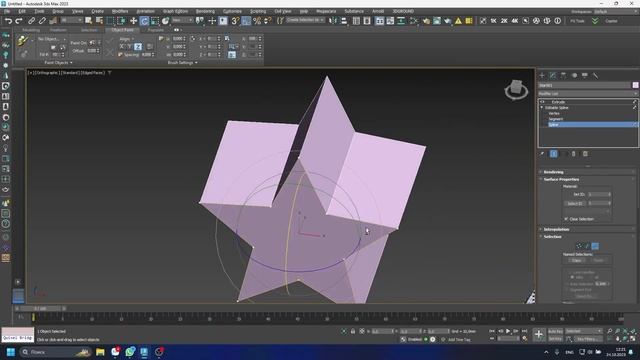
Task: Click the Redo arrow in main toolbar
Action: [19, 21]
